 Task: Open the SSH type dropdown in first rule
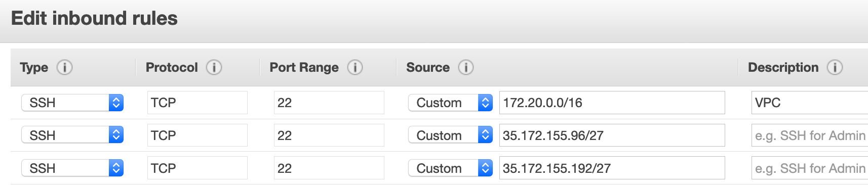pyautogui.click(x=72, y=103)
